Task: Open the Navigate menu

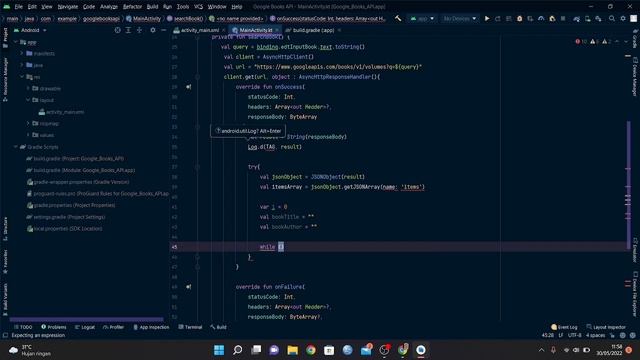Action: (x=68, y=7)
